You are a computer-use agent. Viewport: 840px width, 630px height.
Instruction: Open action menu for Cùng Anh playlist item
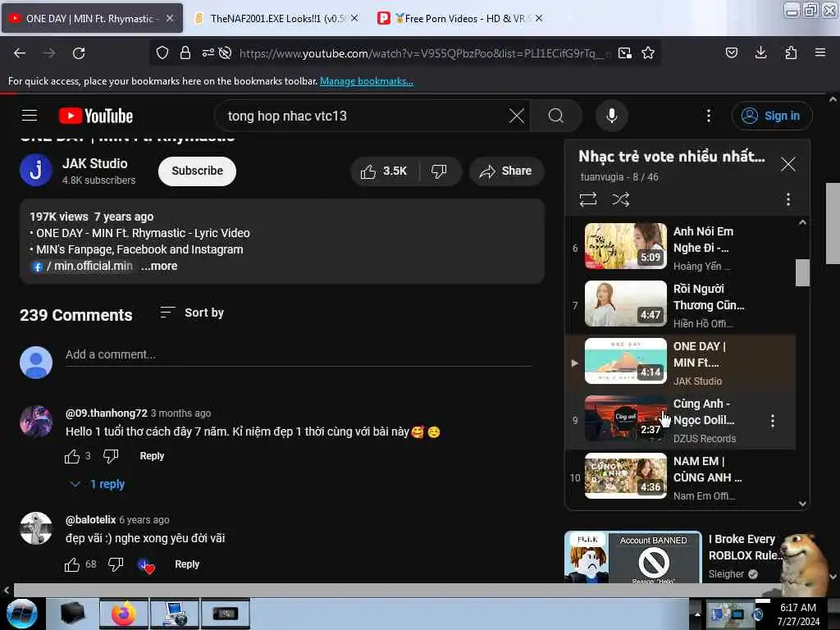pos(773,421)
